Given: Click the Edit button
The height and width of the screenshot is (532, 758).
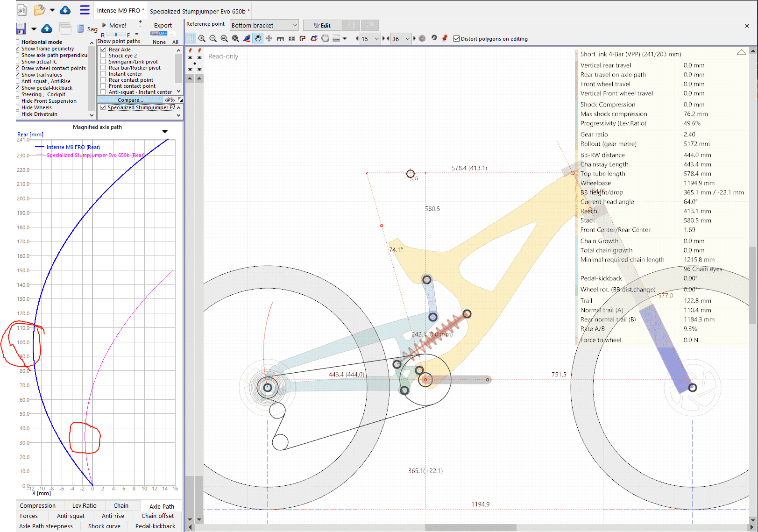Looking at the screenshot, I should pos(322,25).
